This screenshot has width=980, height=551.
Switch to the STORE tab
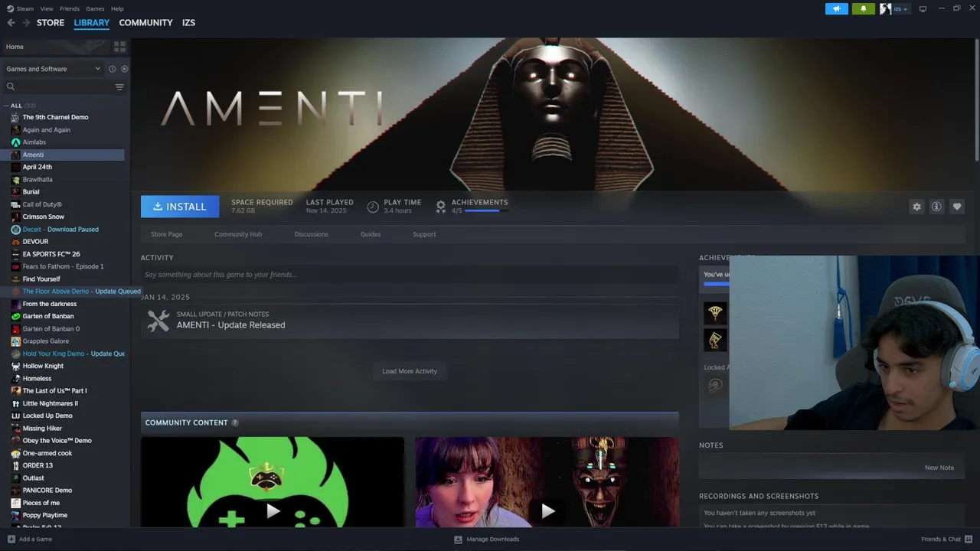click(x=51, y=23)
